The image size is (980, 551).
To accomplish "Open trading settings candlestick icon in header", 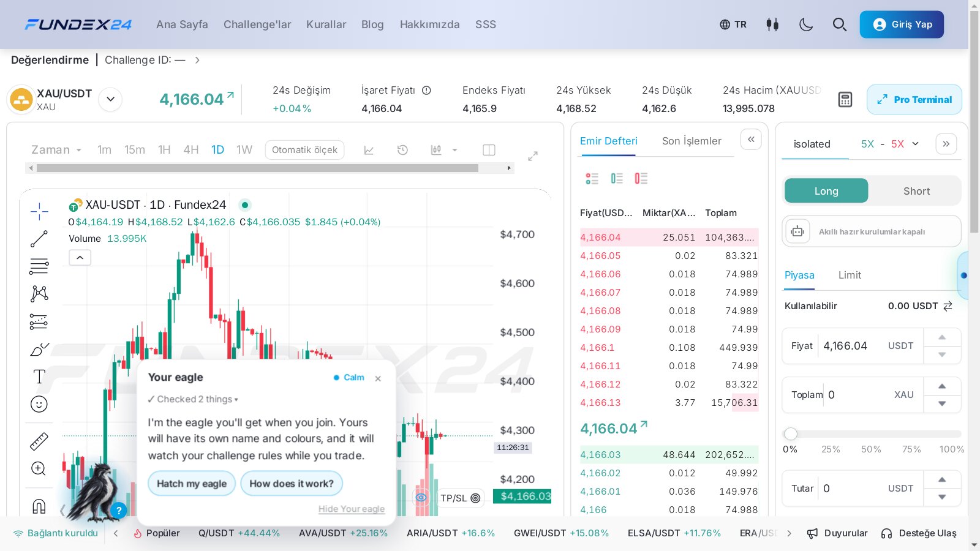I will (772, 24).
